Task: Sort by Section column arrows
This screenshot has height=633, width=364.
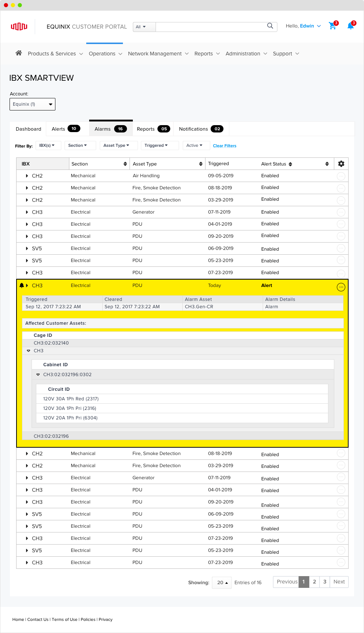Action: coord(125,164)
